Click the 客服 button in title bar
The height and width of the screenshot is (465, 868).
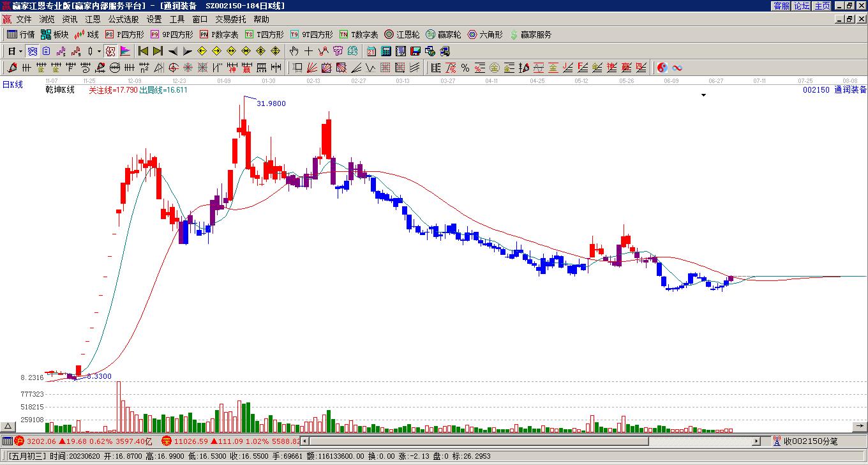tap(781, 6)
